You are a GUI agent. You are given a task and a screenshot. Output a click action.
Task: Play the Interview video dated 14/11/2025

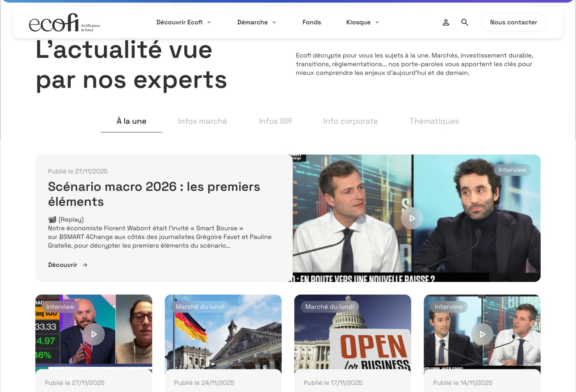tap(482, 334)
